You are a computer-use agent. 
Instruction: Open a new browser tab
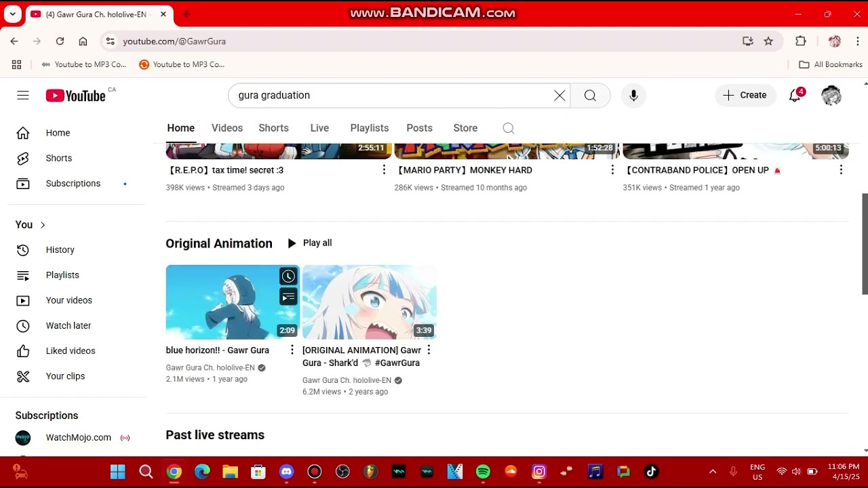[186, 14]
